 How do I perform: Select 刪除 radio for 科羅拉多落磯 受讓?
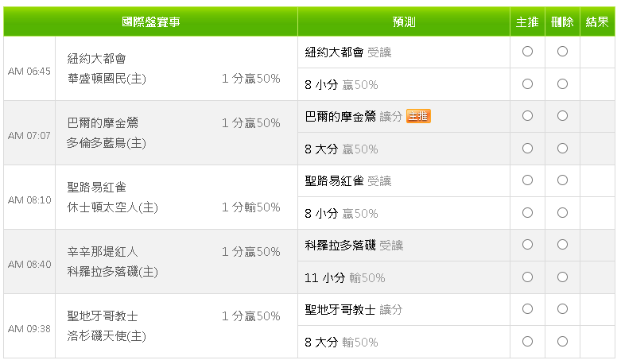(562, 245)
